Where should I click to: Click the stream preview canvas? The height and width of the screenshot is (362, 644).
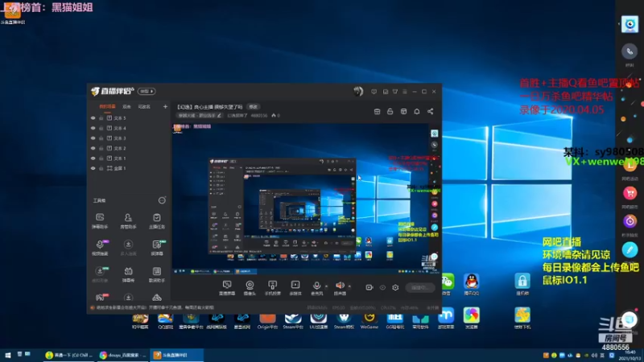coord(306,198)
